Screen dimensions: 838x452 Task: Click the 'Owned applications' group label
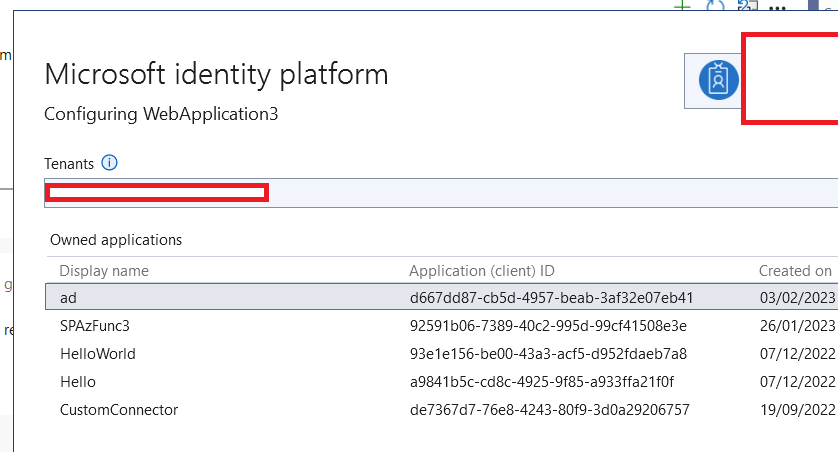116,240
